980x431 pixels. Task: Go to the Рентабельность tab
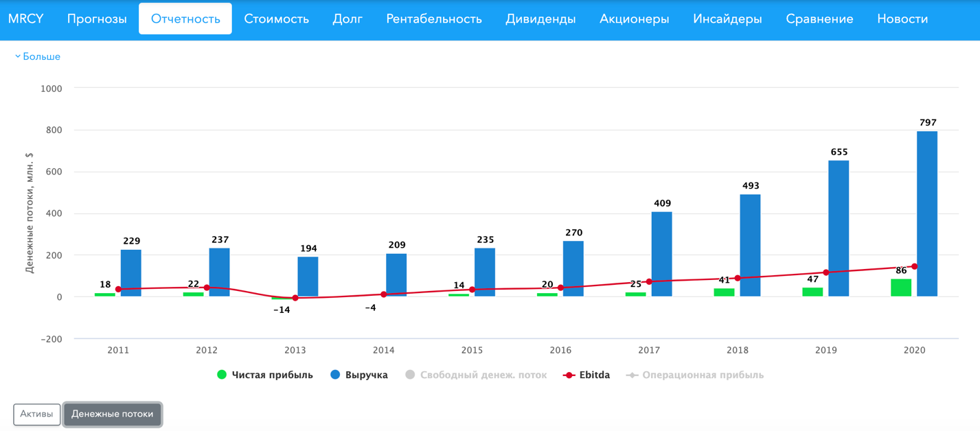(434, 19)
